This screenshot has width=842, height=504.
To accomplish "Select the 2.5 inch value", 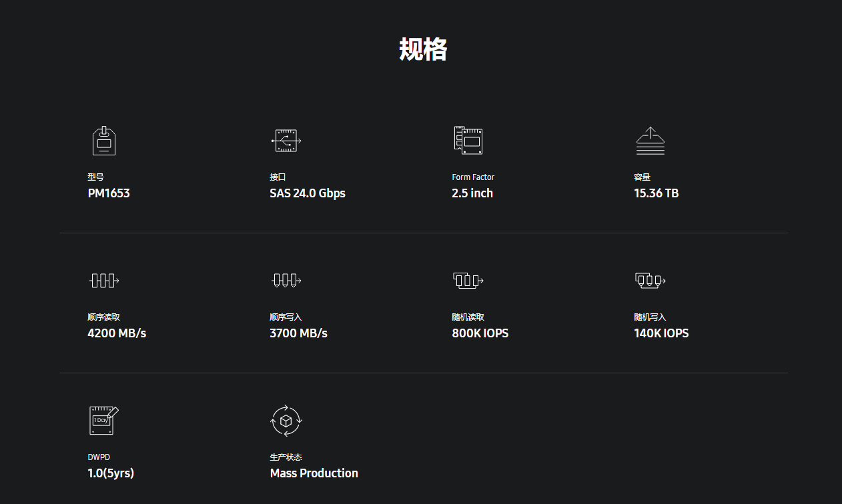I will [x=472, y=193].
